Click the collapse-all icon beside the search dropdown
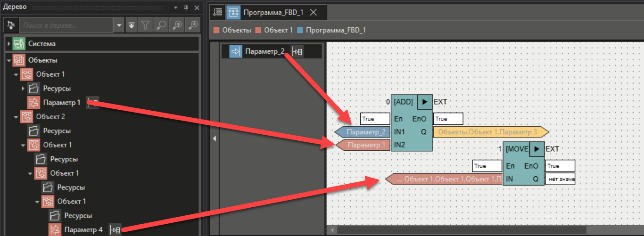Viewport: 644px width, 236px height. pos(132,25)
